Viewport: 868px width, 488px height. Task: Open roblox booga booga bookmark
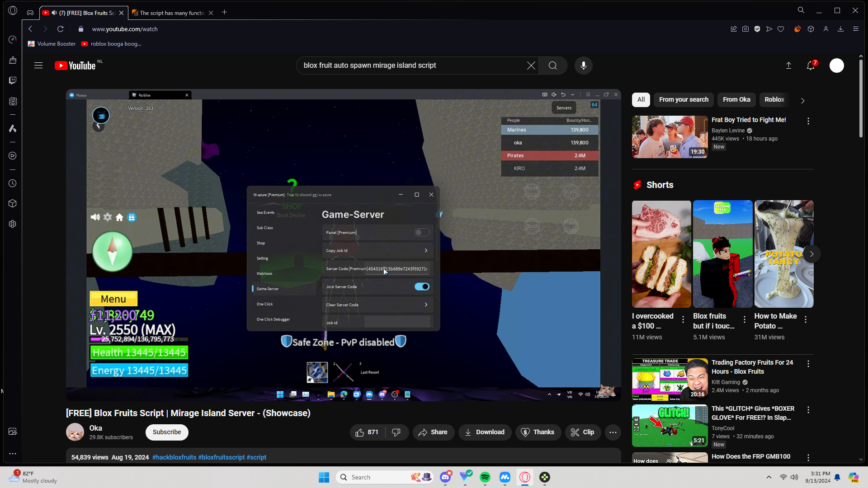[111, 44]
